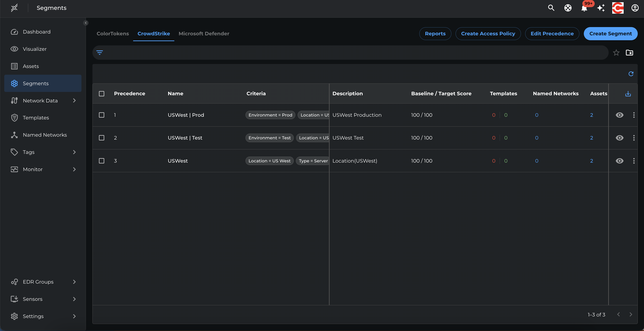The height and width of the screenshot is (331, 644).
Task: Click the download icon in the table header
Action: click(x=628, y=94)
